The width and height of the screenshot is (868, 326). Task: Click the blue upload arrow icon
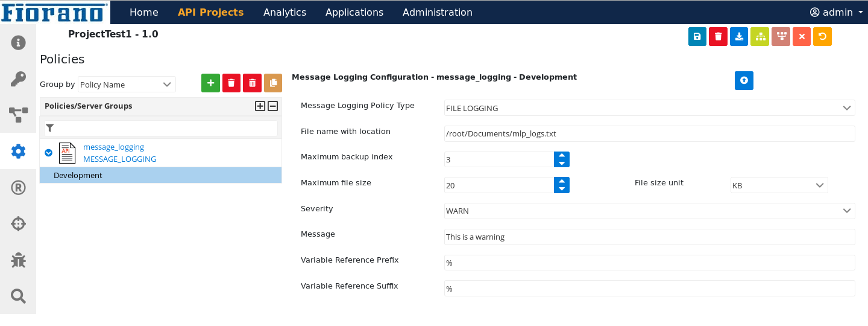pos(744,80)
